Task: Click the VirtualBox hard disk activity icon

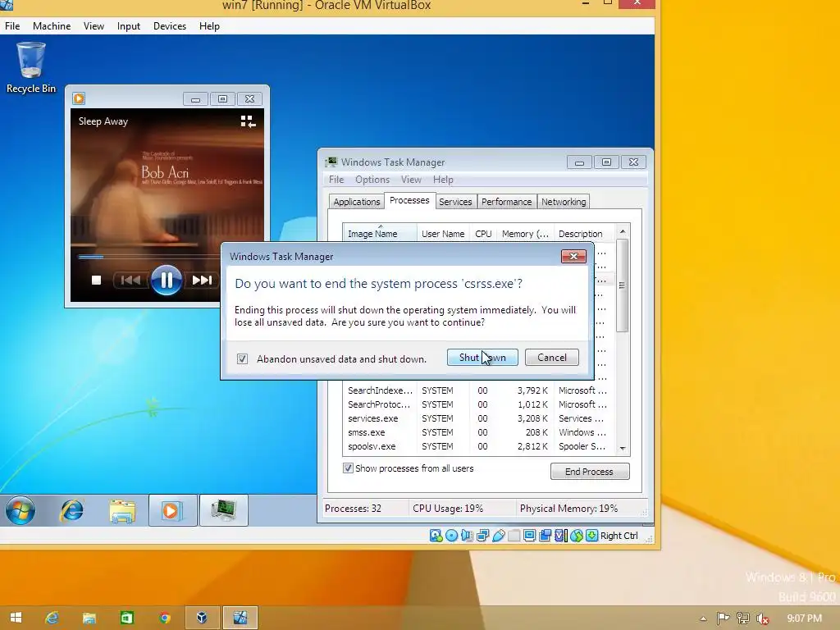Action: [x=436, y=536]
